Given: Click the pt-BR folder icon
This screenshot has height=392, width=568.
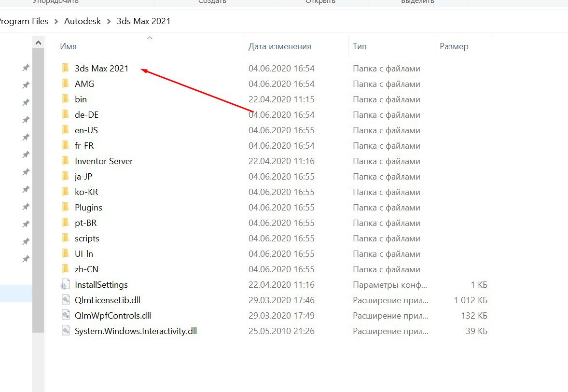Looking at the screenshot, I should 66,223.
